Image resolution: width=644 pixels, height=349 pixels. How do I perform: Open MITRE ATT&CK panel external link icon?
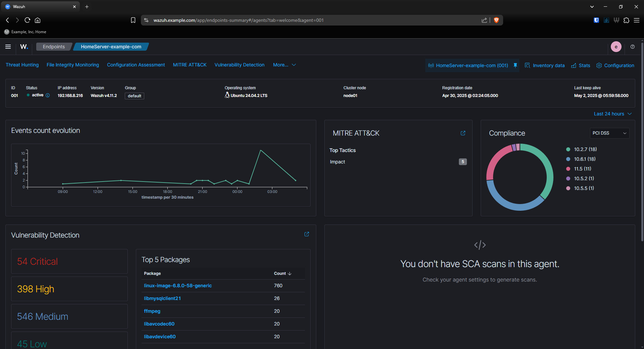point(463,133)
